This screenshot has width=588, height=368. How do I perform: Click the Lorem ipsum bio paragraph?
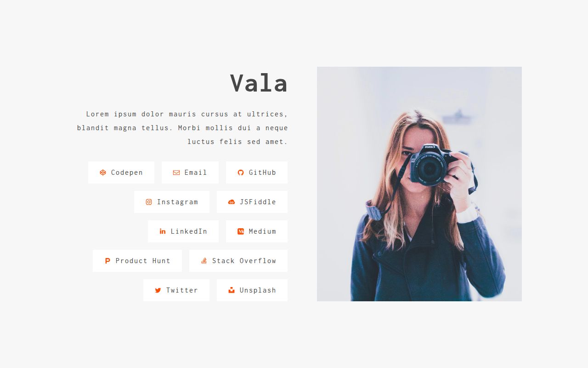point(182,128)
